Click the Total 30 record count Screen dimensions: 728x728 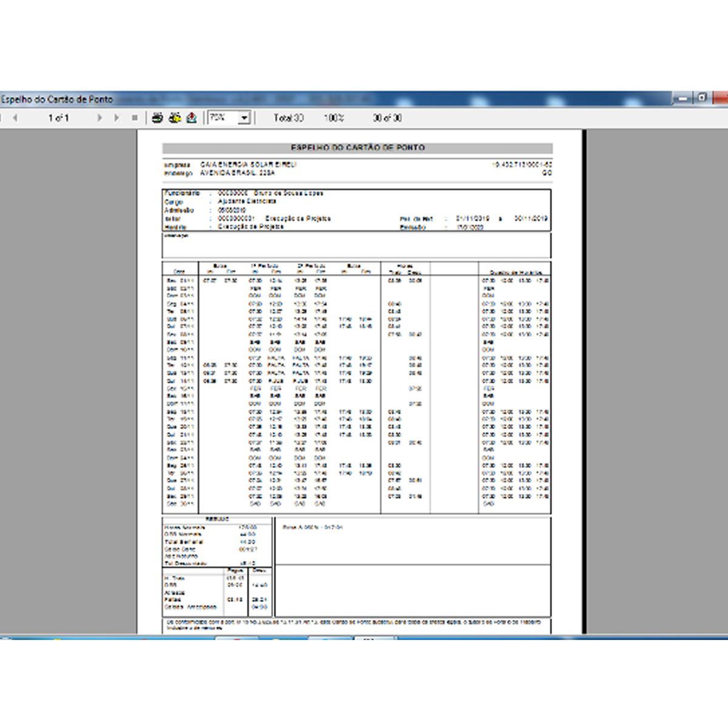click(288, 118)
